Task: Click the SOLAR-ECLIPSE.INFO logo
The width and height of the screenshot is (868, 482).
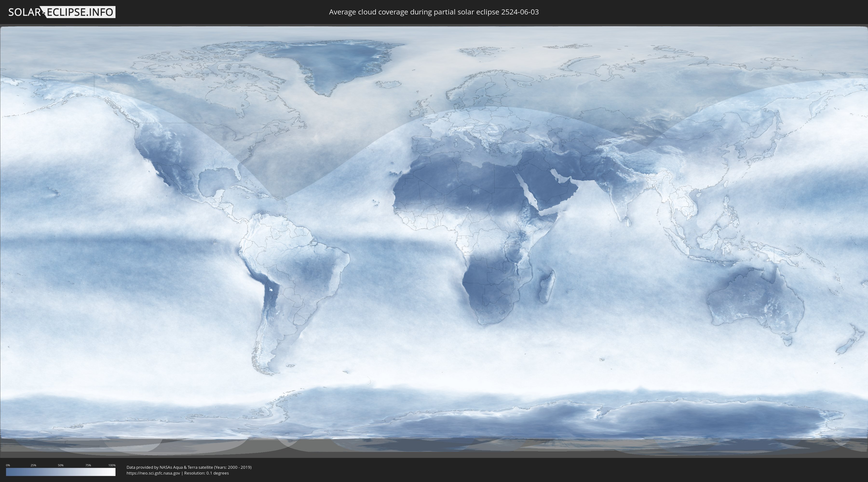Action: [x=62, y=12]
